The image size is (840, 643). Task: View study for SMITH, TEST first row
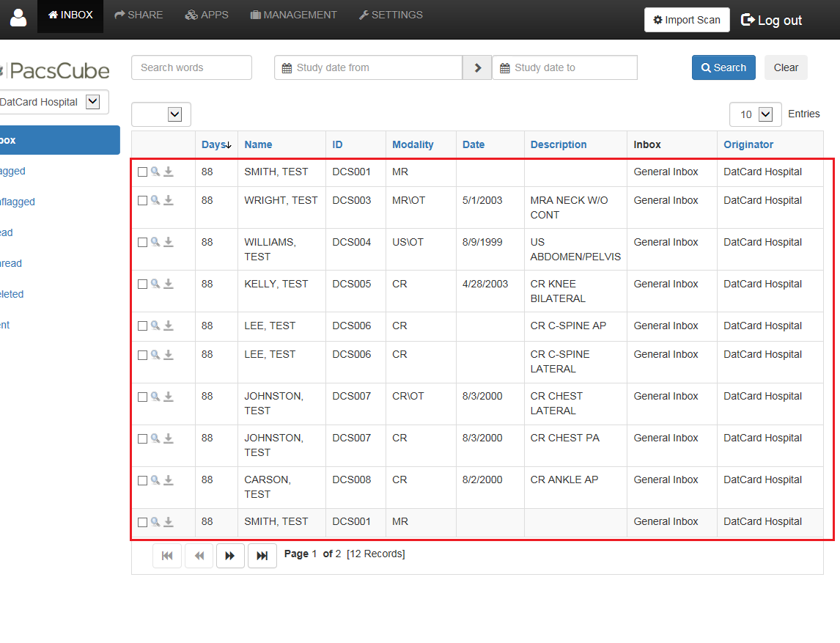click(x=155, y=172)
